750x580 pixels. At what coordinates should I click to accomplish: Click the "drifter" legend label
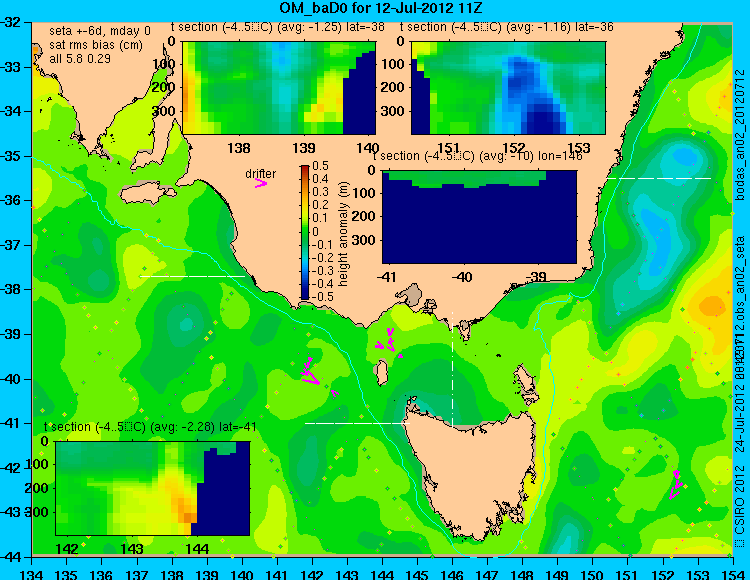pyautogui.click(x=261, y=174)
